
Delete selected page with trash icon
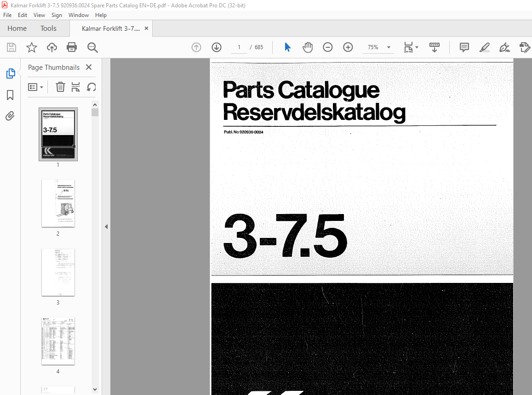click(x=60, y=87)
